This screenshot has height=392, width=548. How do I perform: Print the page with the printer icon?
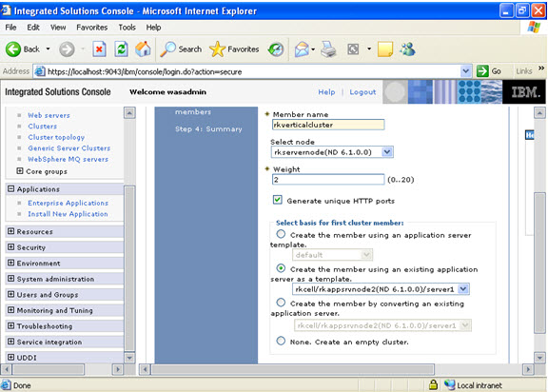tap(328, 49)
